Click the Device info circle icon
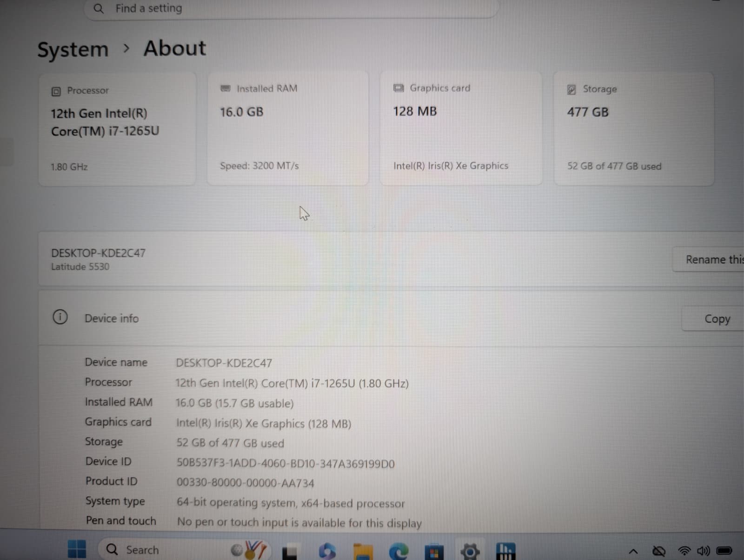The image size is (744, 560). coord(60,317)
